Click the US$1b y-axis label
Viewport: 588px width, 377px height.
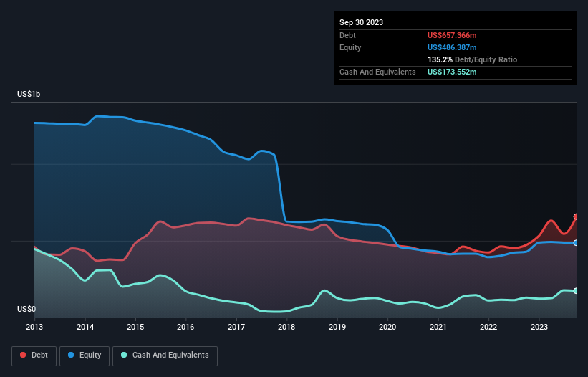pos(29,94)
